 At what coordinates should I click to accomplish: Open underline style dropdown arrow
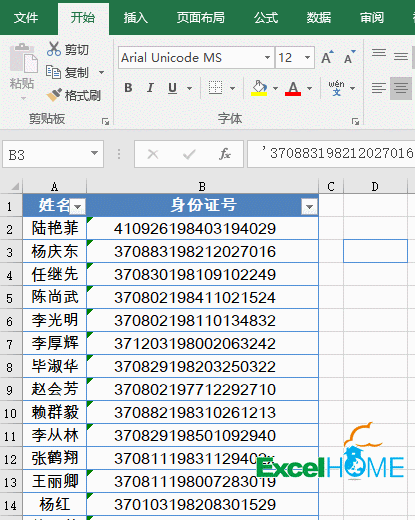click(189, 88)
